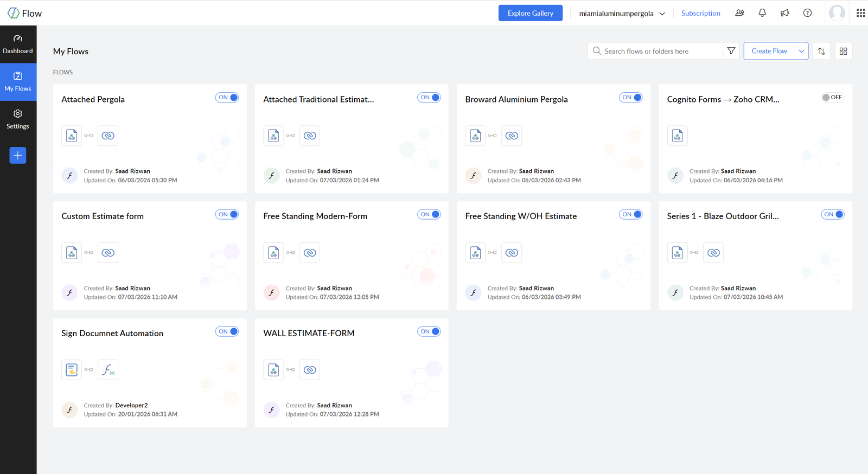This screenshot has width=868, height=474.
Task: Click webhook icon in Series 1 - Blaze card
Action: click(677, 253)
